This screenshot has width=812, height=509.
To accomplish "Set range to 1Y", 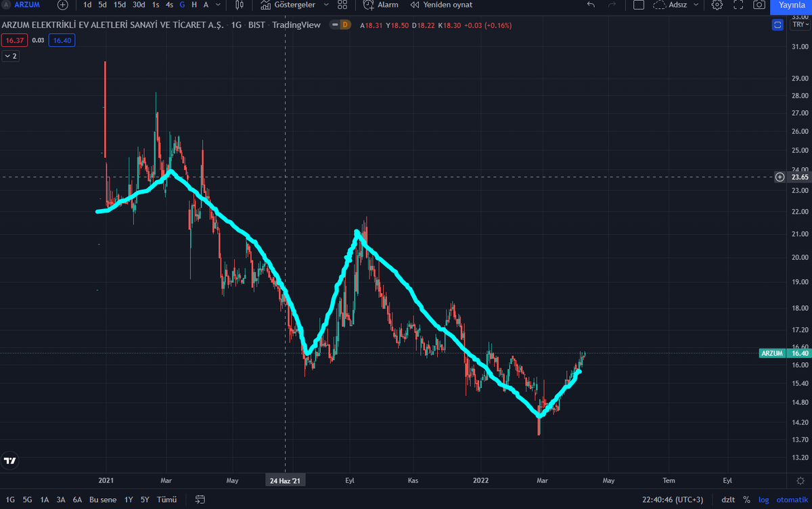I will [129, 500].
